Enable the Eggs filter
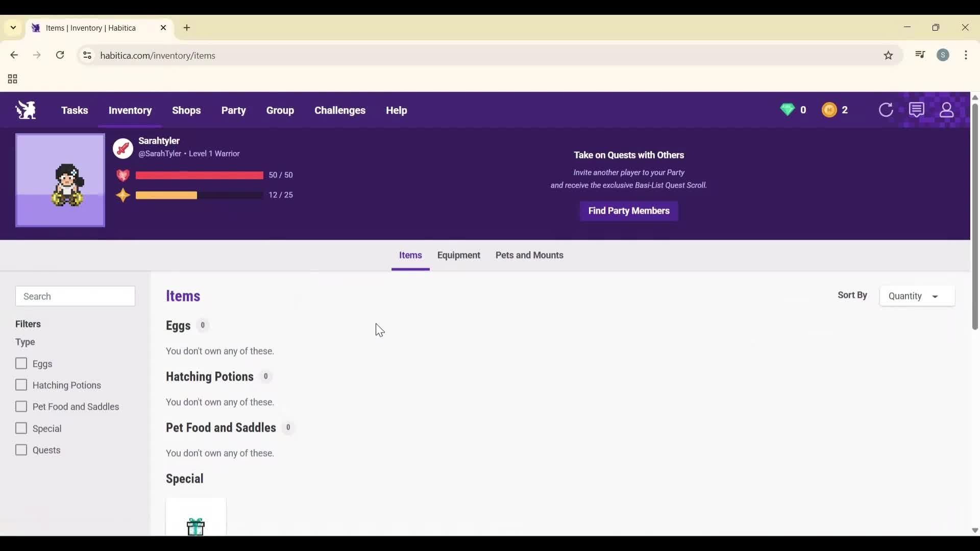 click(x=21, y=363)
